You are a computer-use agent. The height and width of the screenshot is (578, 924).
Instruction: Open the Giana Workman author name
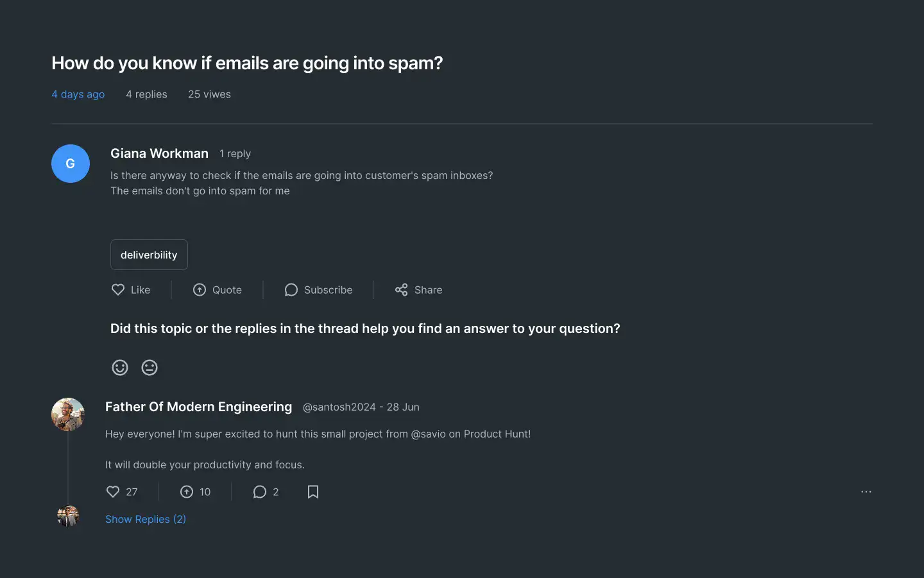159,153
